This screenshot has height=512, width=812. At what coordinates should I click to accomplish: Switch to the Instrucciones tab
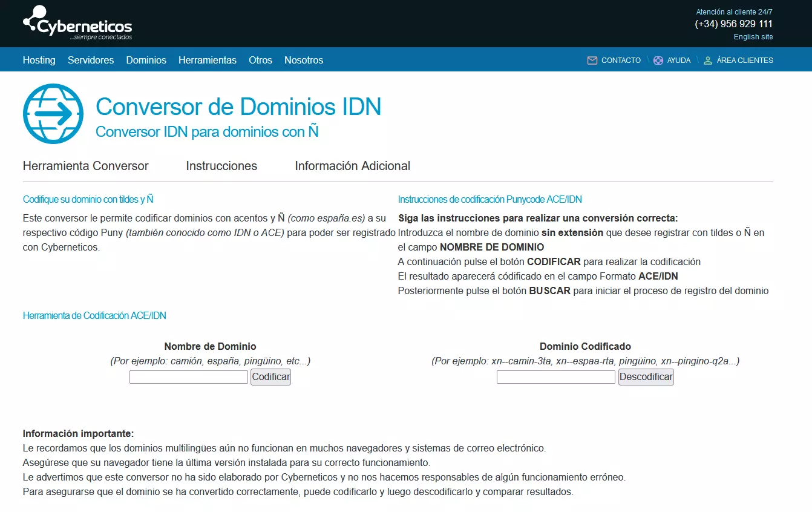click(x=221, y=166)
